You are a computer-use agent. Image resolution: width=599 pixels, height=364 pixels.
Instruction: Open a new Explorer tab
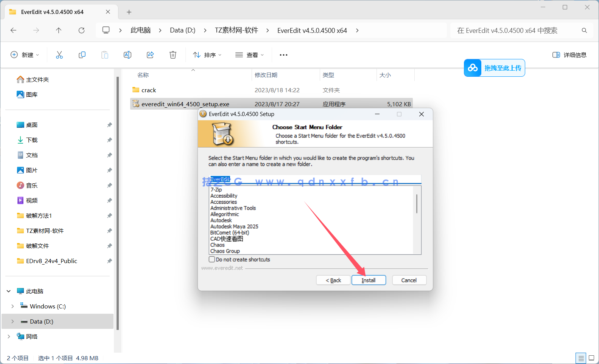click(129, 12)
